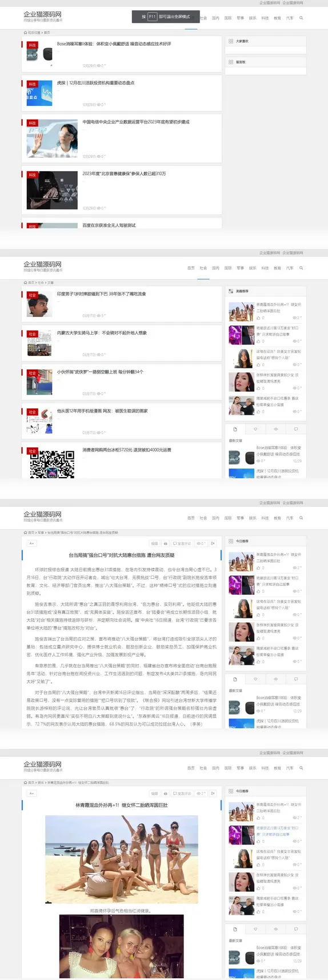
Task: Select eye tab icon in 台当局 article sidebar
Action: click(275, 679)
